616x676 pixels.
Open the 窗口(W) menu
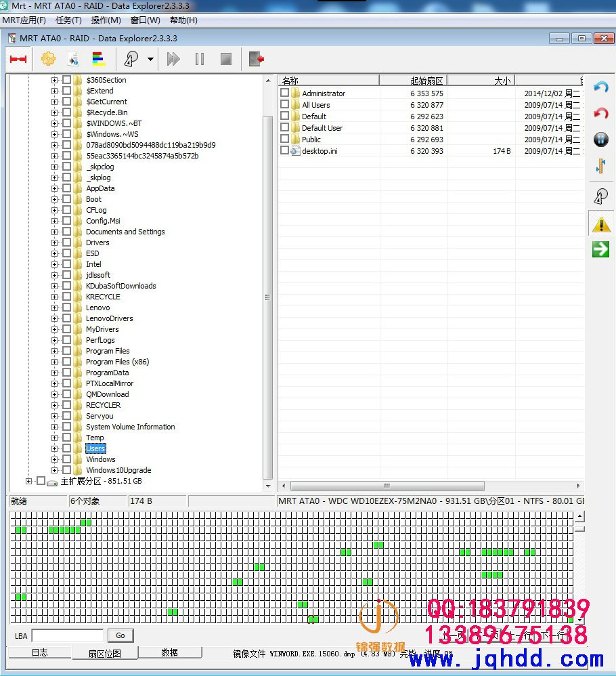pos(145,20)
